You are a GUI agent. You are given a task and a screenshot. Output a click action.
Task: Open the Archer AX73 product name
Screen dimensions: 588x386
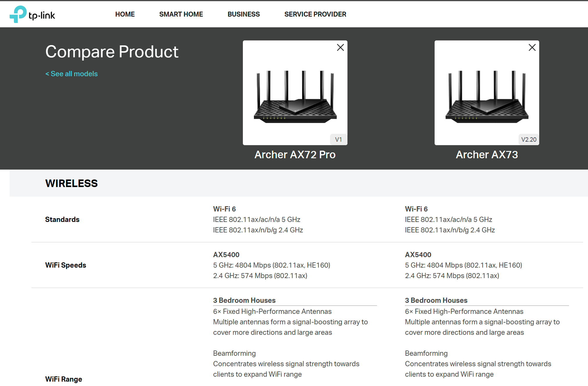(x=487, y=155)
